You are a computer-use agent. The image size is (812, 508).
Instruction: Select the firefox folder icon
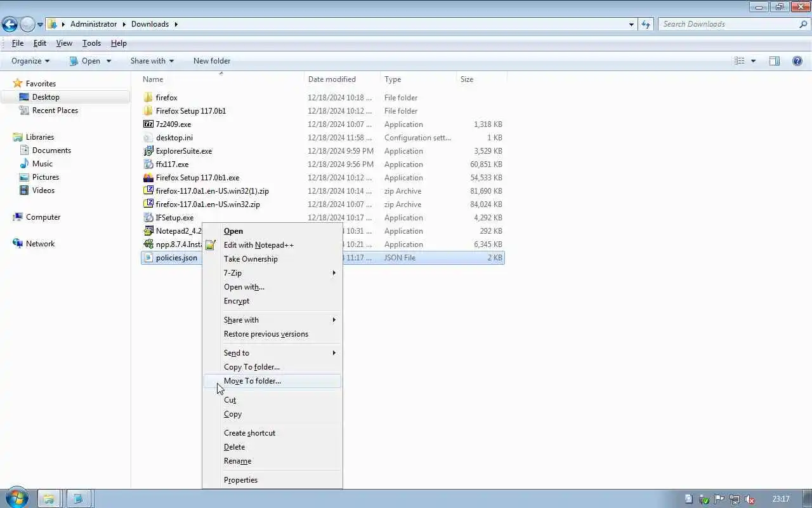pos(148,98)
